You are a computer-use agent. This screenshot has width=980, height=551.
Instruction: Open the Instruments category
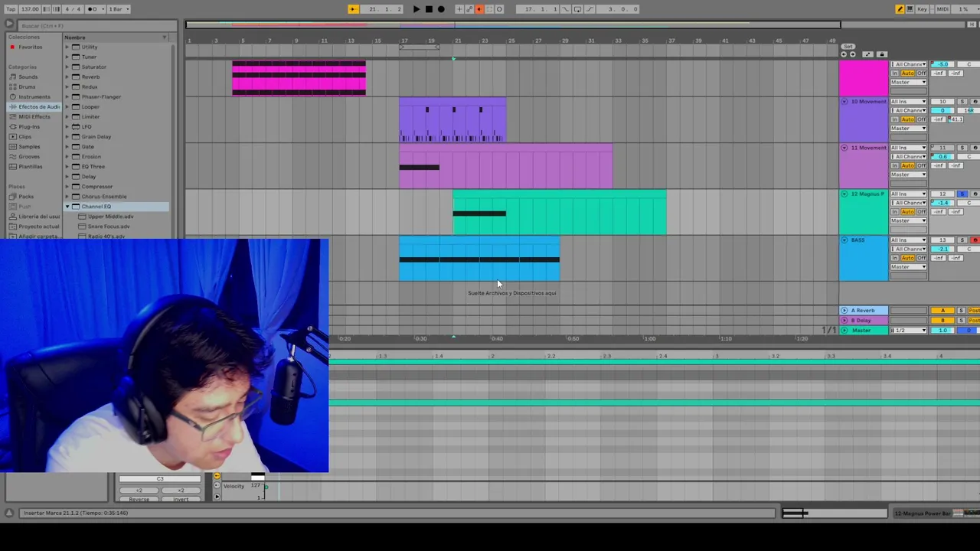(x=34, y=97)
